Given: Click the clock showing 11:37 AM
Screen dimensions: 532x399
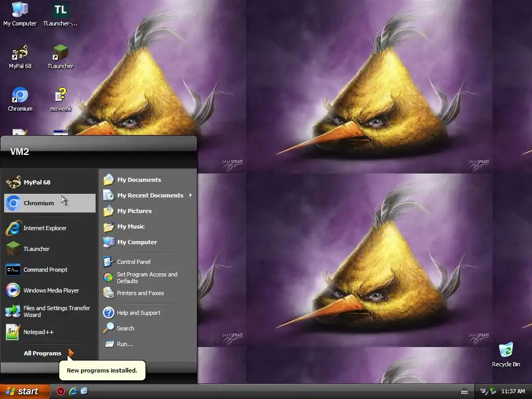Looking at the screenshot, I should pyautogui.click(x=513, y=392).
